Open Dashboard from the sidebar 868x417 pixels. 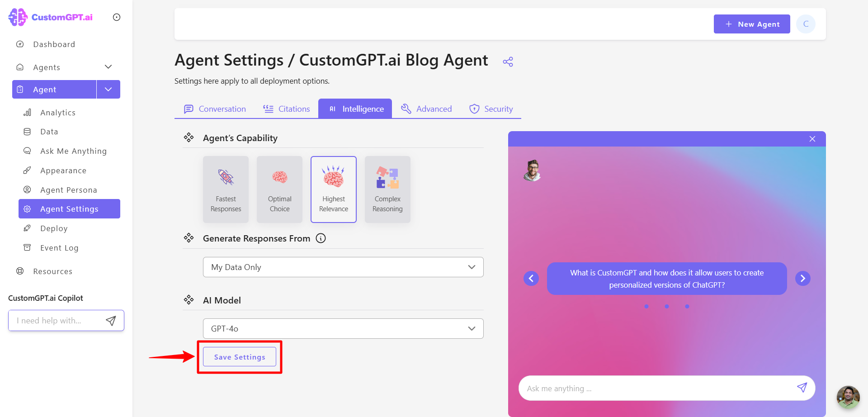[54, 44]
